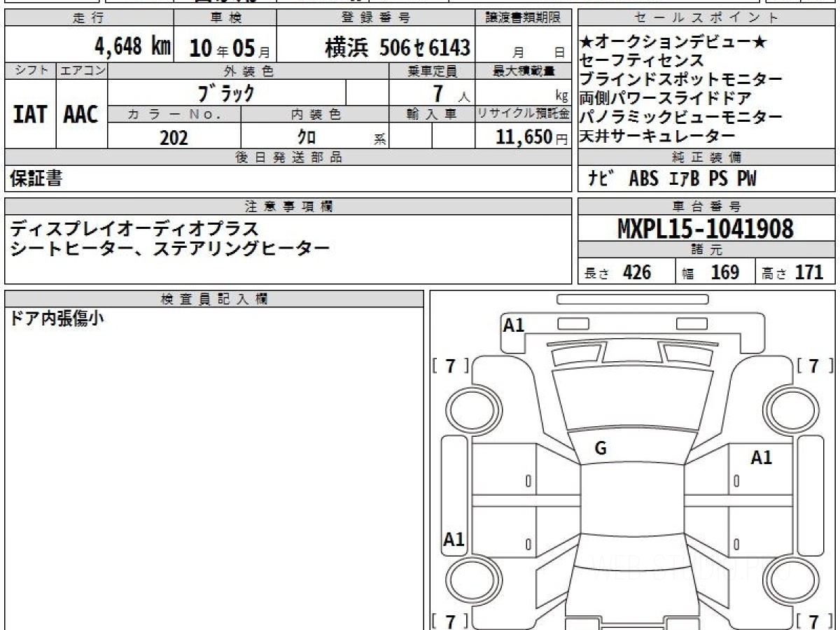The image size is (840, 630).
Task: Select エアB equipment entry
Action: click(x=685, y=178)
